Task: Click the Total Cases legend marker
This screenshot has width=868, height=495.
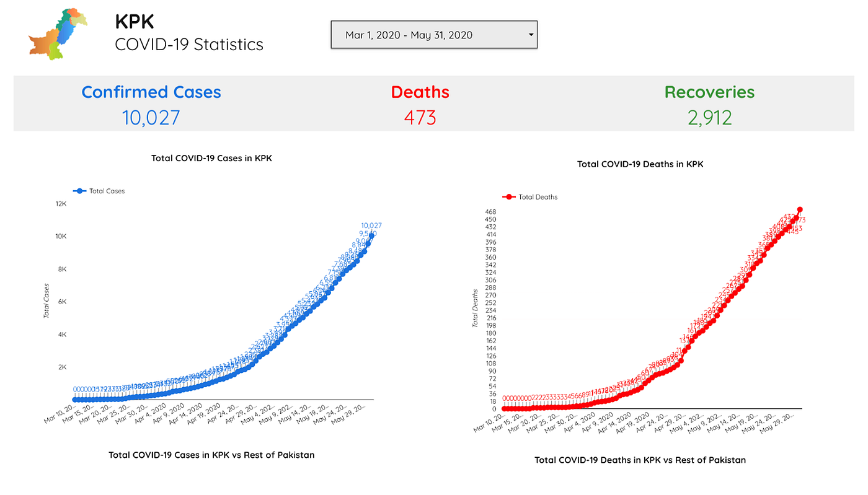Action: pyautogui.click(x=79, y=191)
